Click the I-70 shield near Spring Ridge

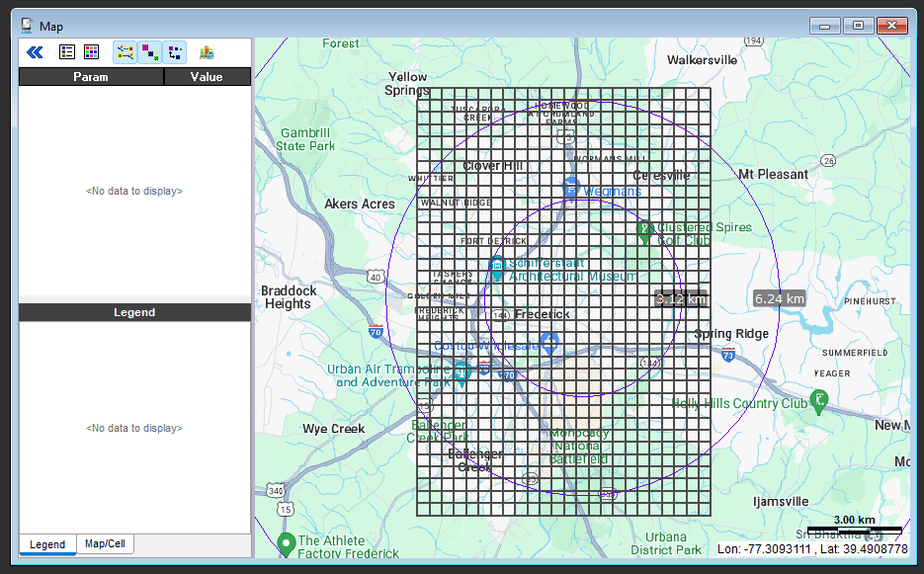pos(728,355)
